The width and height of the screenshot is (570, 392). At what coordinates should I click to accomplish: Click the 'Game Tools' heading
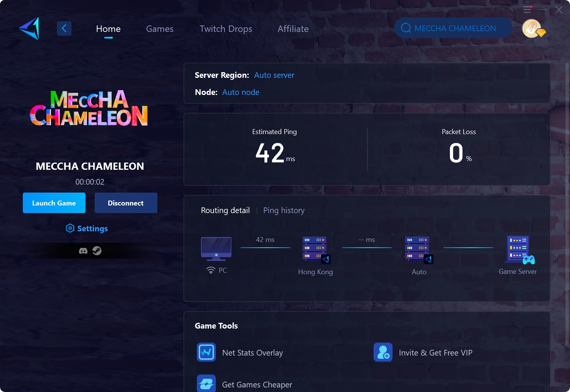tap(216, 326)
